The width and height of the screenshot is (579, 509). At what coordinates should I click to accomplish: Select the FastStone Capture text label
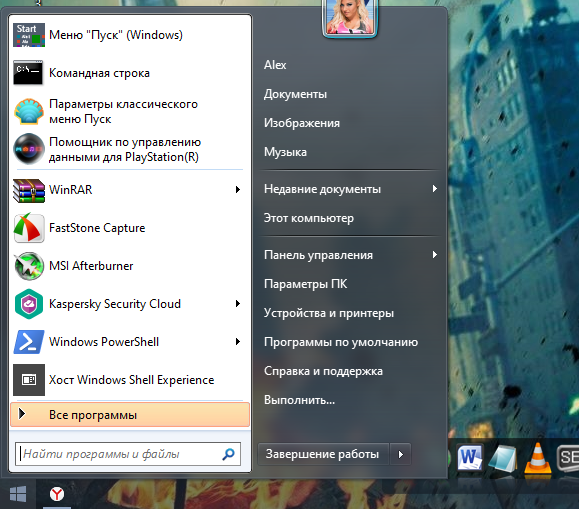pyautogui.click(x=97, y=228)
